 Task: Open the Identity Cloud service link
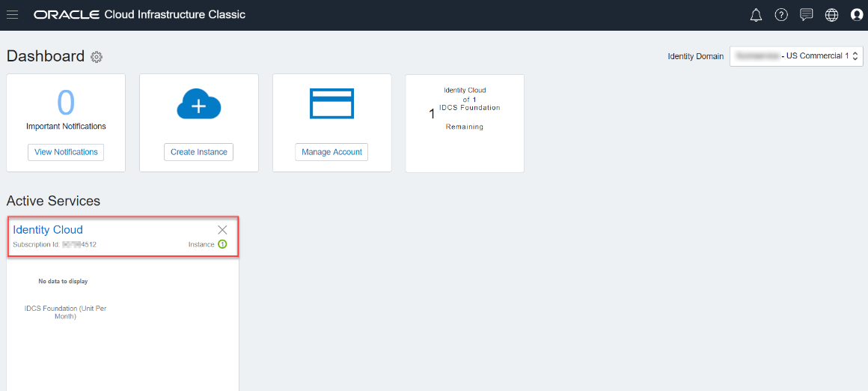(48, 229)
